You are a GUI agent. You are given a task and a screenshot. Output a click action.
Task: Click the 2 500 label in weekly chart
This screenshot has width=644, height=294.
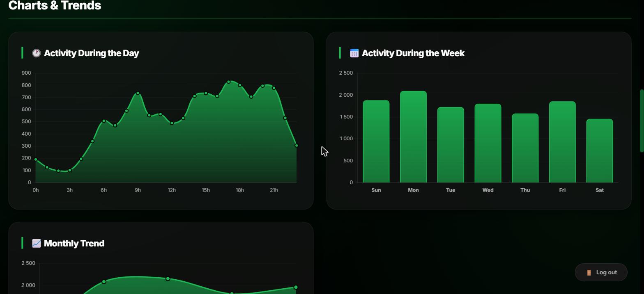tap(346, 73)
